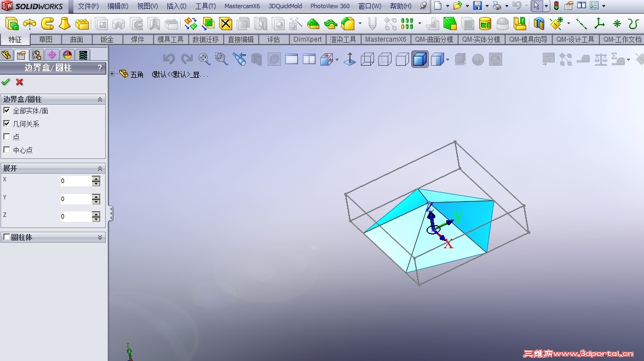This screenshot has width=644, height=361.
Task: Select Shaded With Edges display style
Action: pos(419,60)
